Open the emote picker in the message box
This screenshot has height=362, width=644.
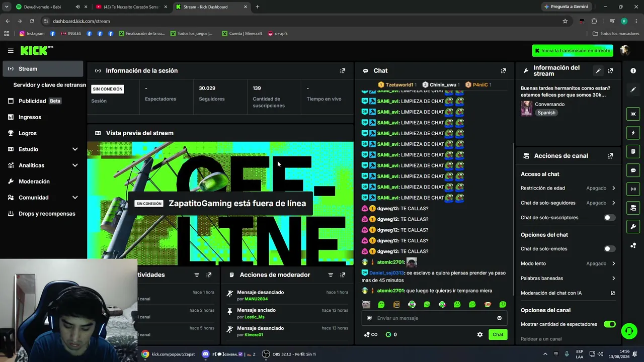click(x=499, y=318)
